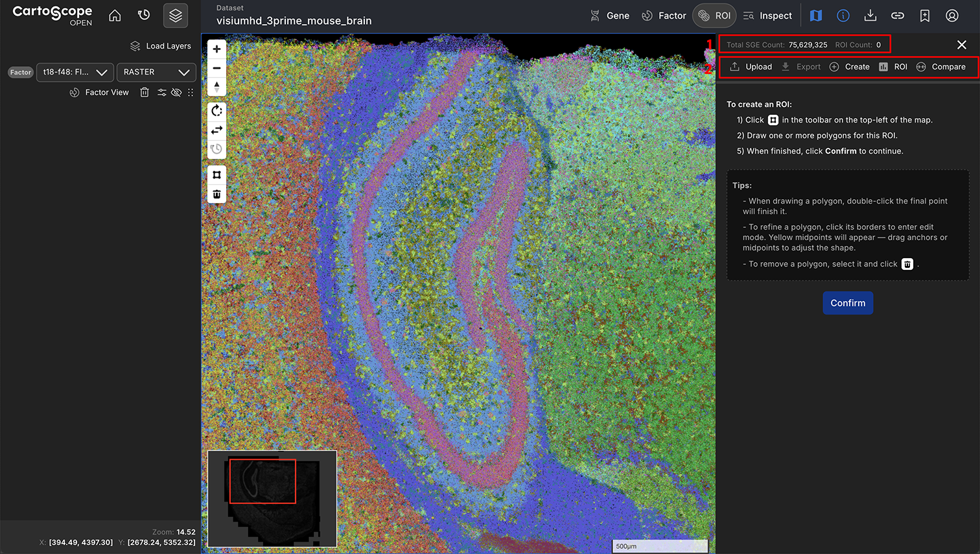Open the history icon beside home

pyautogui.click(x=144, y=16)
